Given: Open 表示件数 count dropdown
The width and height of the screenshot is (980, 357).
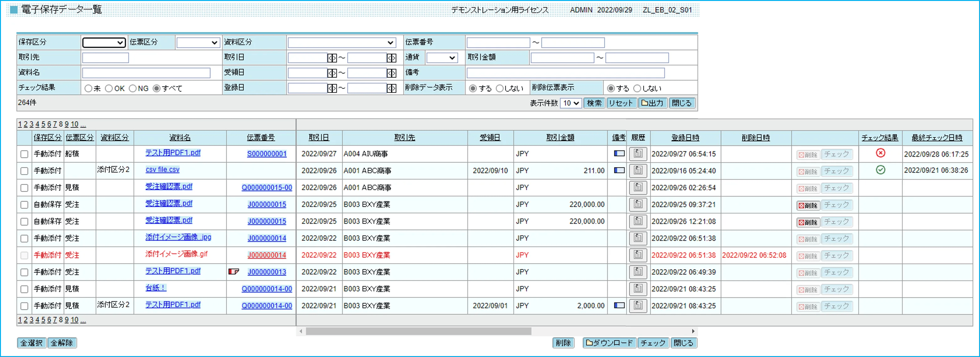Looking at the screenshot, I should [x=570, y=103].
